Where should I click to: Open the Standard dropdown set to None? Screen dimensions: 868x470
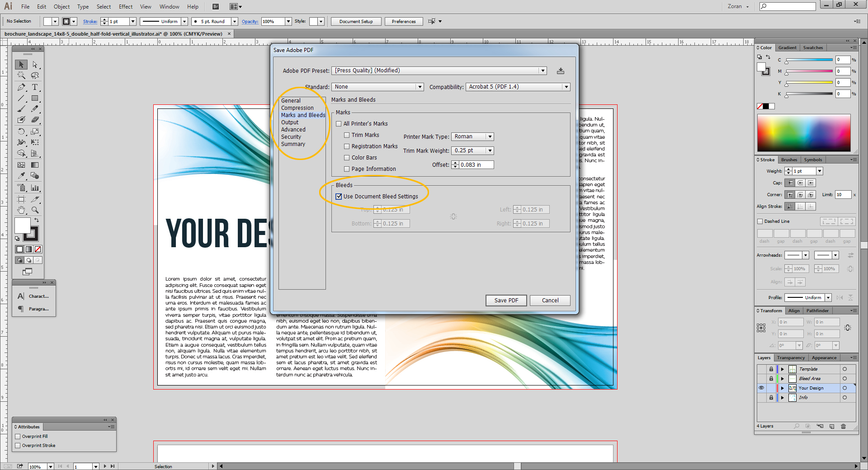click(377, 87)
